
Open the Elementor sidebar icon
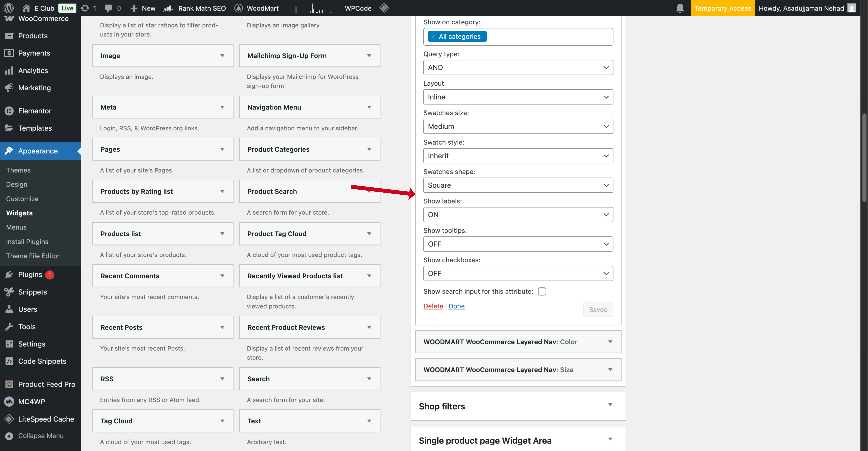(x=9, y=111)
